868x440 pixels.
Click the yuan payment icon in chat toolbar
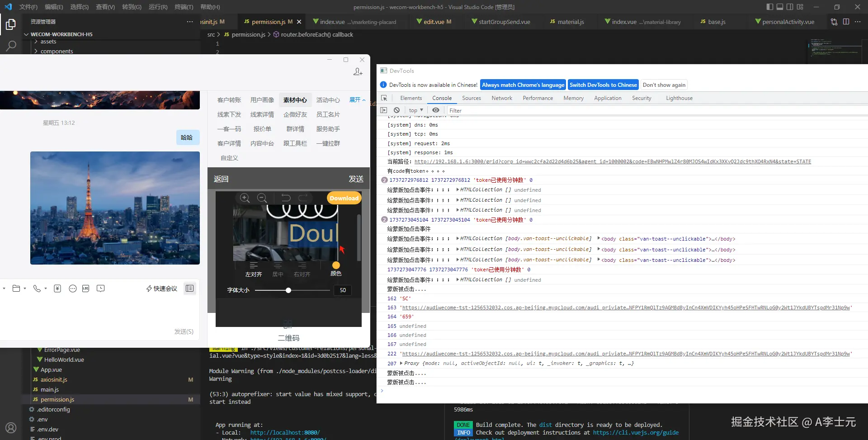pos(57,289)
